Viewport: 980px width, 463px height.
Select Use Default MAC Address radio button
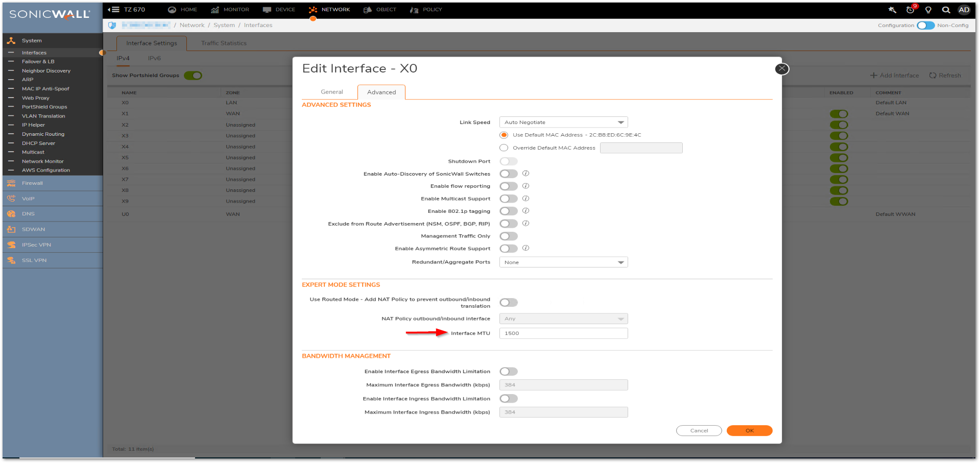pos(504,135)
